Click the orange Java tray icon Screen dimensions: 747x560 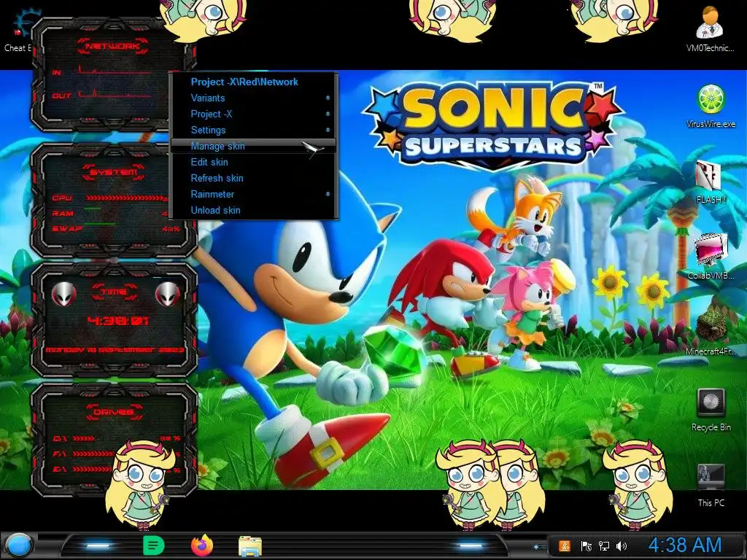(x=565, y=545)
